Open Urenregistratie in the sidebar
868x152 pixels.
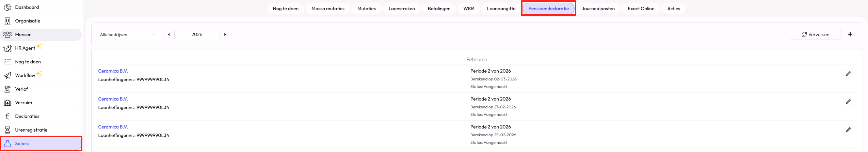[31, 130]
